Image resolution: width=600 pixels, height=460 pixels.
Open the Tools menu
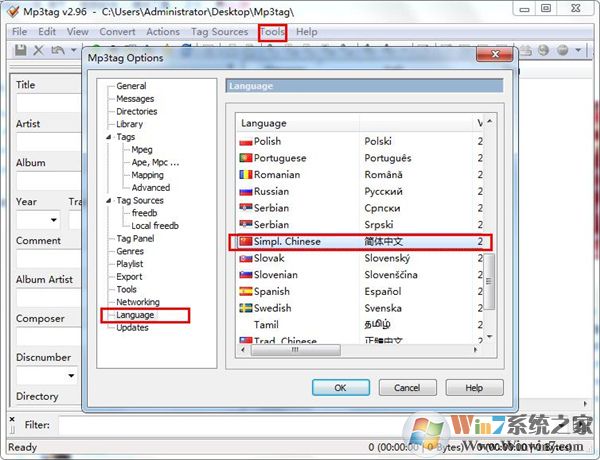coord(272,31)
